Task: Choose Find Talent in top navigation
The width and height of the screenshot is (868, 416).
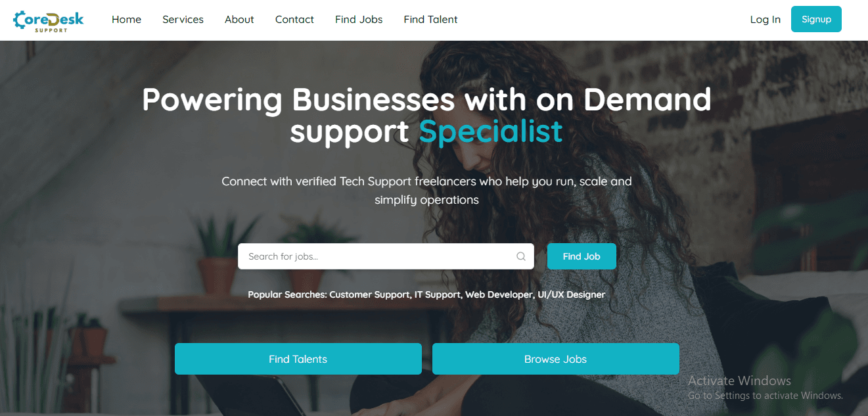Action: pos(430,20)
